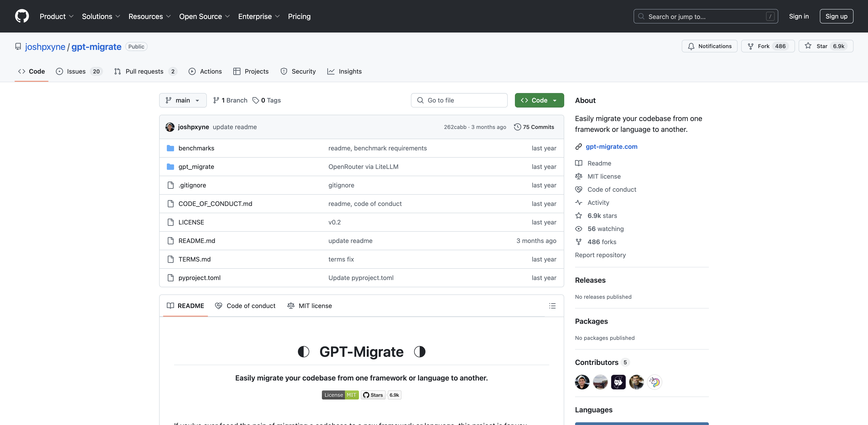This screenshot has width=868, height=425.
Task: Open the Pull requests tab
Action: tap(145, 71)
